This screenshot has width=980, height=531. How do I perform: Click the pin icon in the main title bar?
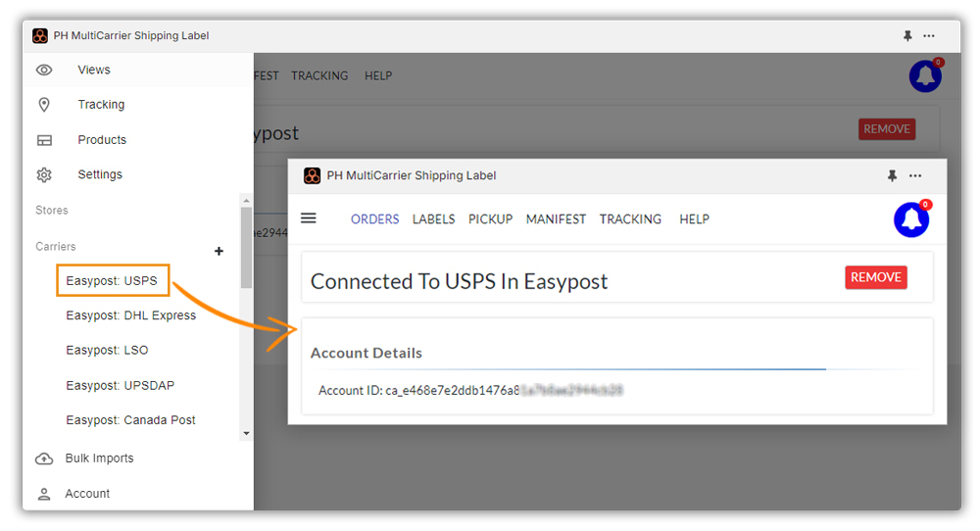(907, 35)
